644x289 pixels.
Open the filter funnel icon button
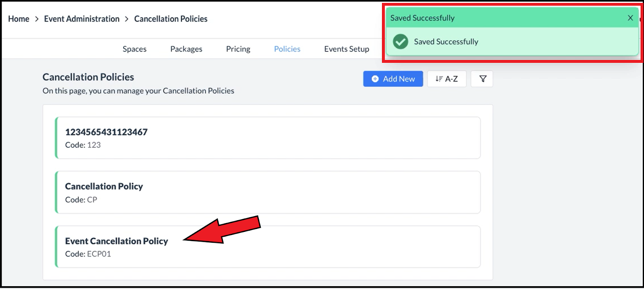point(483,79)
